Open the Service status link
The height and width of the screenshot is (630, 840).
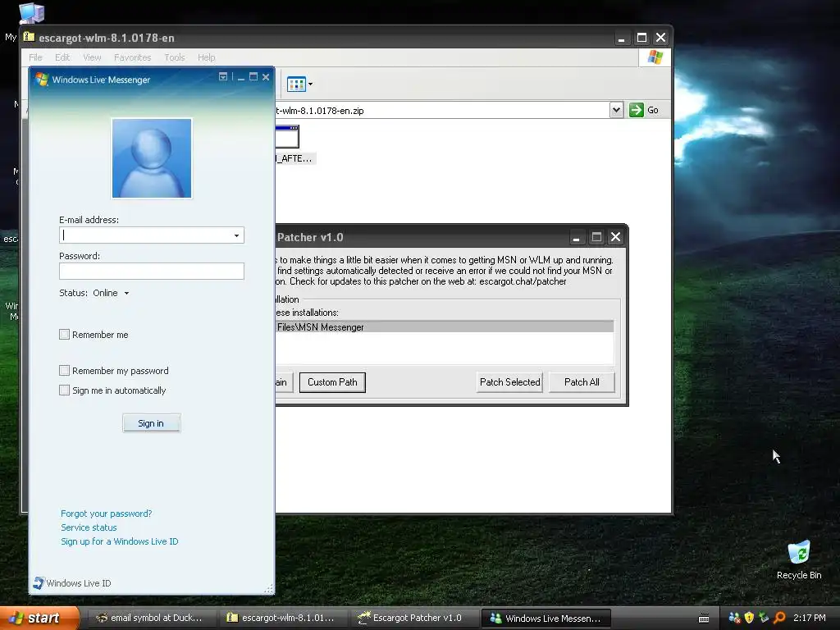point(89,527)
